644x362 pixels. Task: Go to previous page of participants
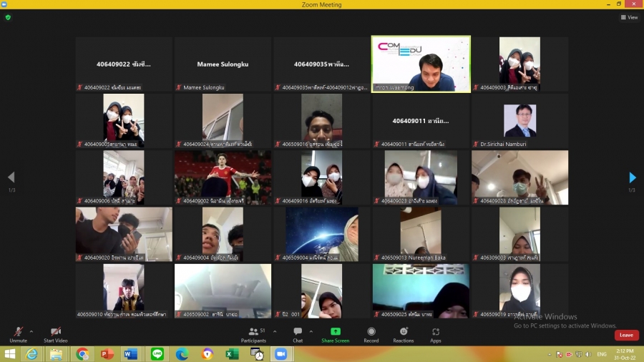click(x=11, y=177)
